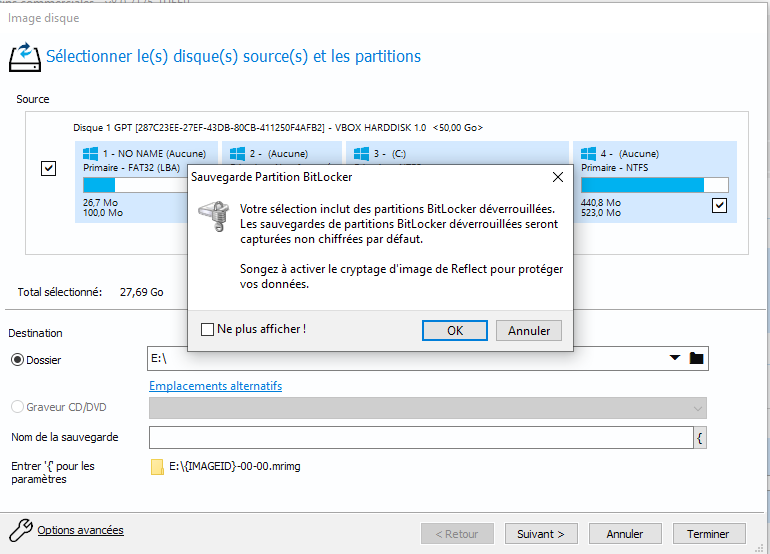Click the Windows logo on partition 3 (C:)

click(360, 154)
